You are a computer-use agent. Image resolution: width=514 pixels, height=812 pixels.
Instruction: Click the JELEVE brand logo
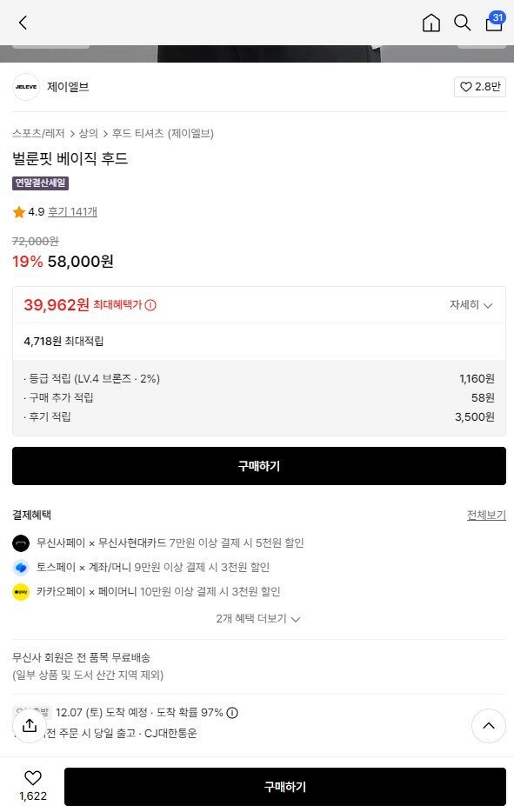26,87
